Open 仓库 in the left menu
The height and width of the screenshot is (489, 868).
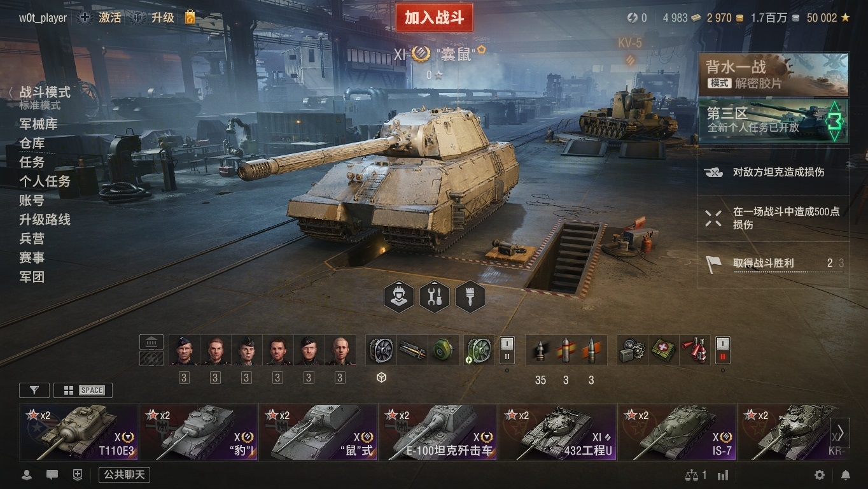[x=32, y=143]
